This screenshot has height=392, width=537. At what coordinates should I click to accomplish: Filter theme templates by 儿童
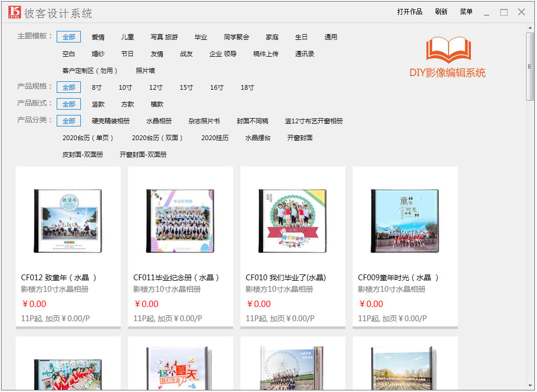point(128,37)
